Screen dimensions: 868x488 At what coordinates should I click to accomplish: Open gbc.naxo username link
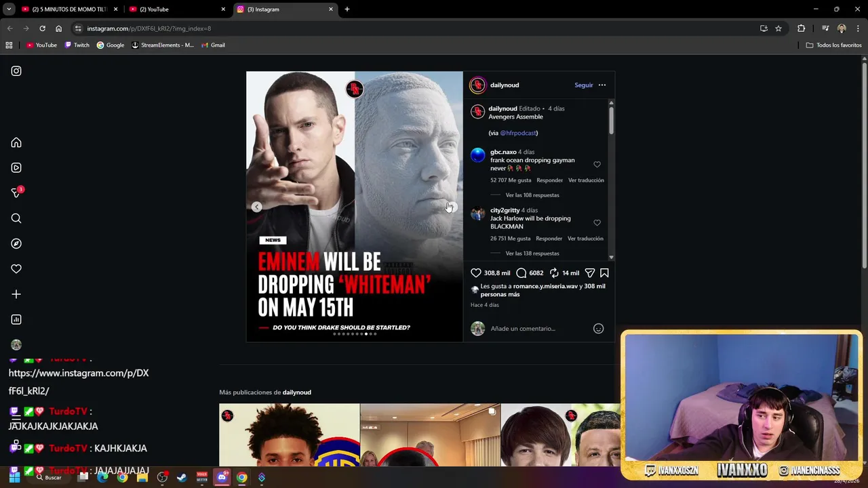pos(503,152)
